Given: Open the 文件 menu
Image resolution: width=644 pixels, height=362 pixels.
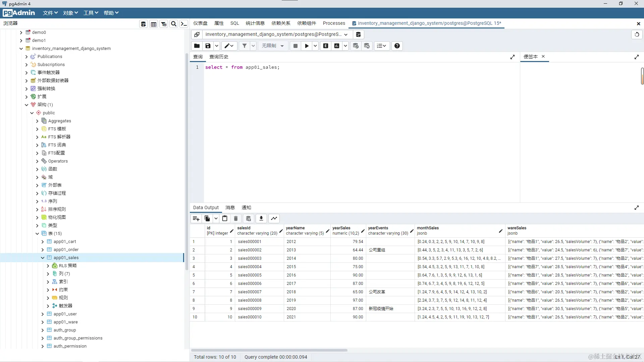Looking at the screenshot, I should click(x=50, y=13).
